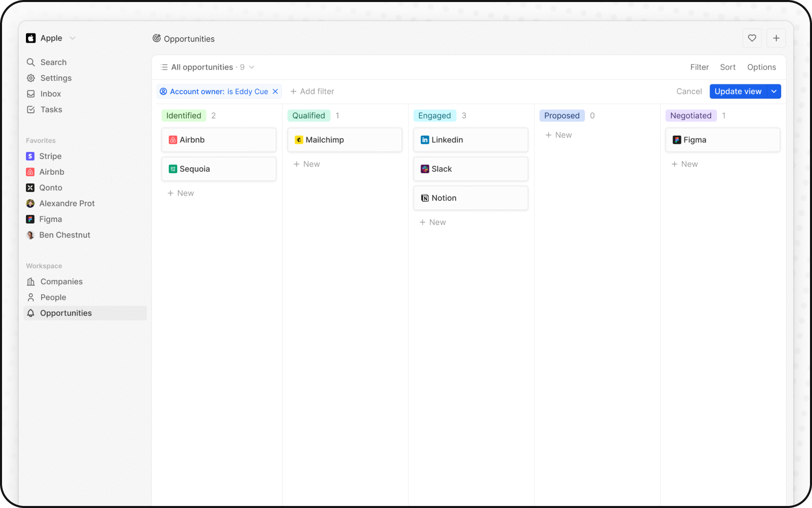Open the Mailchimp opportunity card
Screen dimensions: 812x508
(345, 140)
